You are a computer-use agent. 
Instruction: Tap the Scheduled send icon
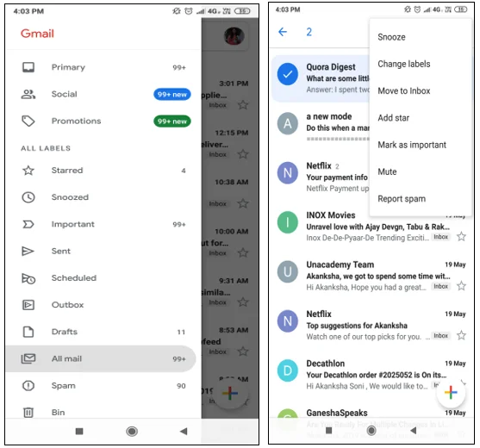[x=28, y=278]
